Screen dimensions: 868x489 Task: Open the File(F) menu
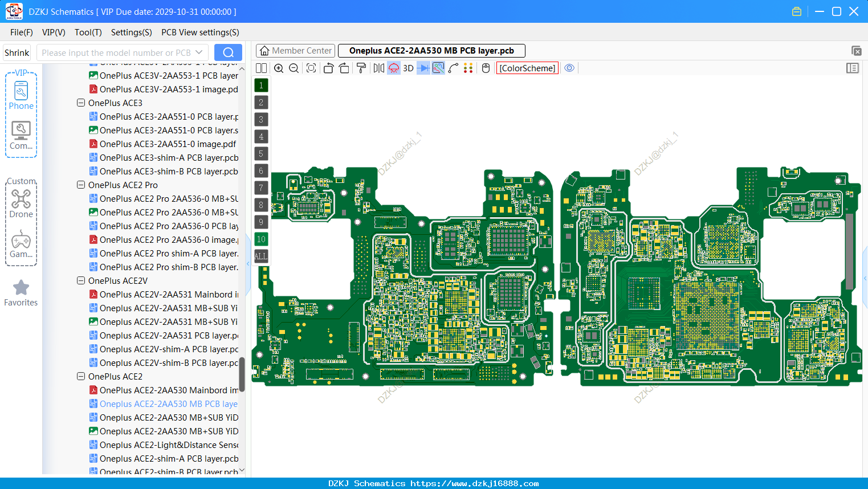click(22, 32)
